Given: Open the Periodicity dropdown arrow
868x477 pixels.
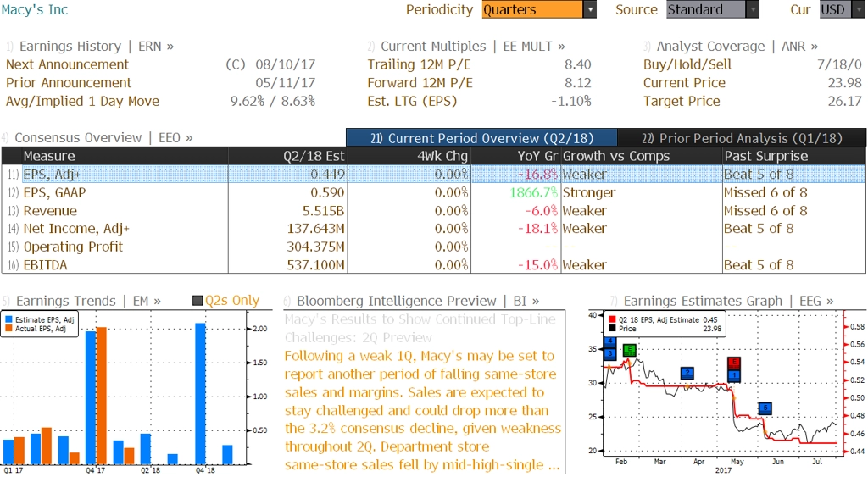Looking at the screenshot, I should coord(590,9).
